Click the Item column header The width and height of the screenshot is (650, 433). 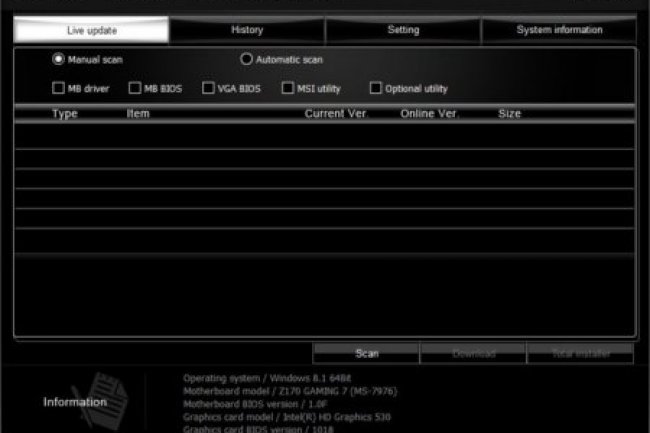[x=138, y=114]
